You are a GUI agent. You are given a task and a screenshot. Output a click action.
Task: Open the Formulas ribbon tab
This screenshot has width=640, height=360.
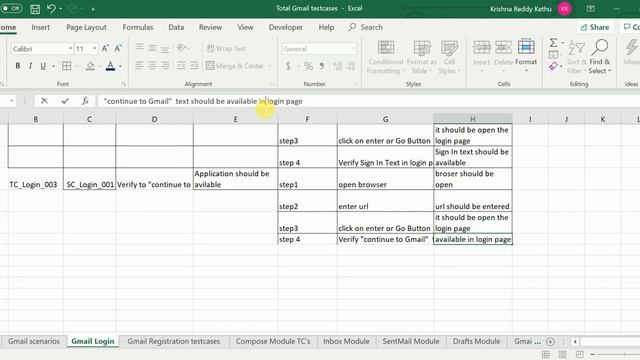click(x=138, y=27)
